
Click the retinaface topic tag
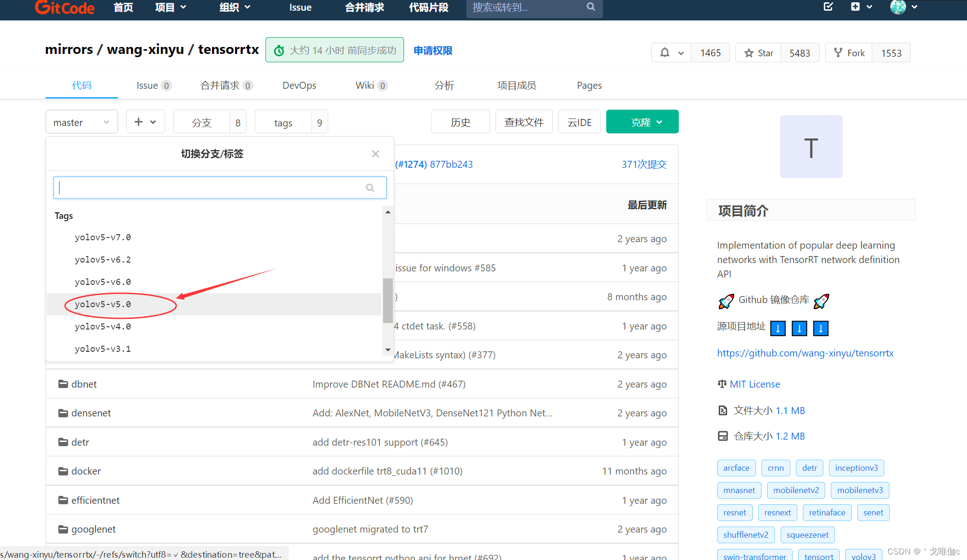point(827,513)
